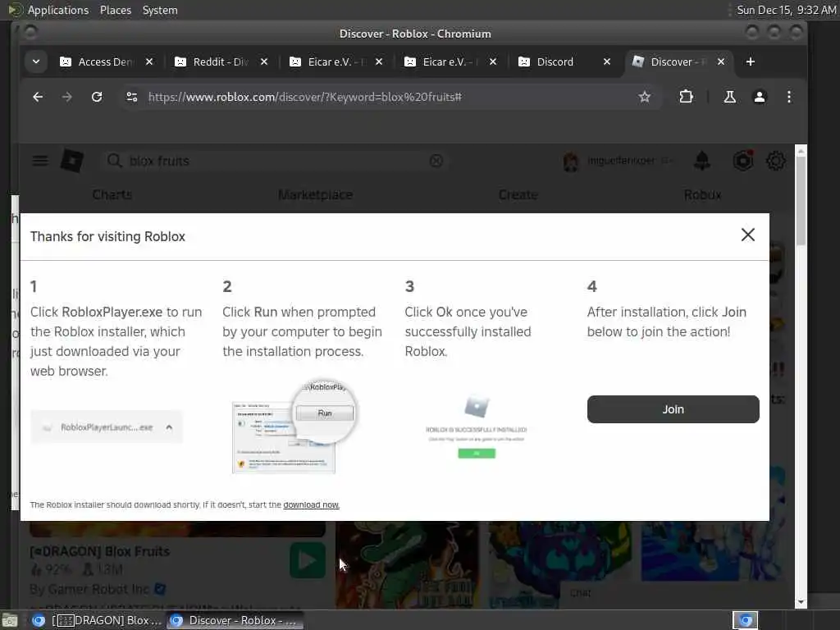This screenshot has width=840, height=630.
Task: Click the green OK installed illustration
Action: [477, 453]
